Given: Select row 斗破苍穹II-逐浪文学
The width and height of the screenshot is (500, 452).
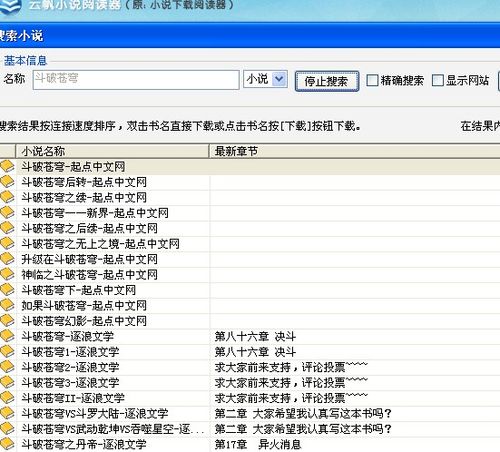Looking at the screenshot, I should 250,398.
